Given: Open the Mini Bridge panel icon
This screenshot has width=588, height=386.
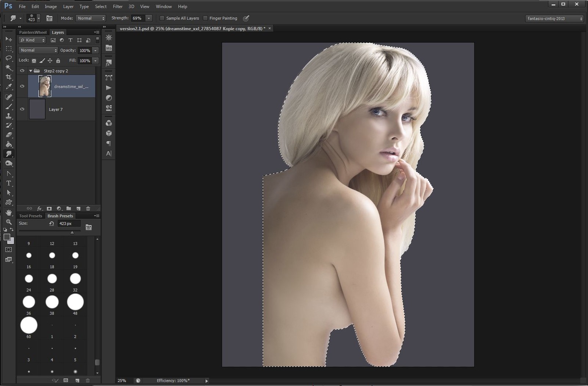Looking at the screenshot, I should tap(108, 48).
